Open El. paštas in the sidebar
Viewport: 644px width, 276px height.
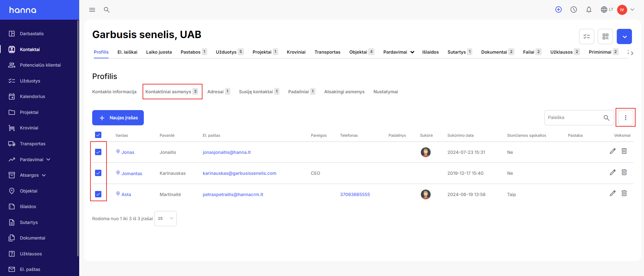pos(30,269)
